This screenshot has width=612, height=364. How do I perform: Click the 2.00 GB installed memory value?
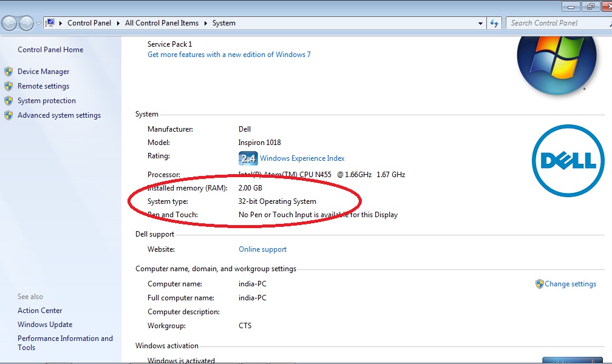[250, 188]
